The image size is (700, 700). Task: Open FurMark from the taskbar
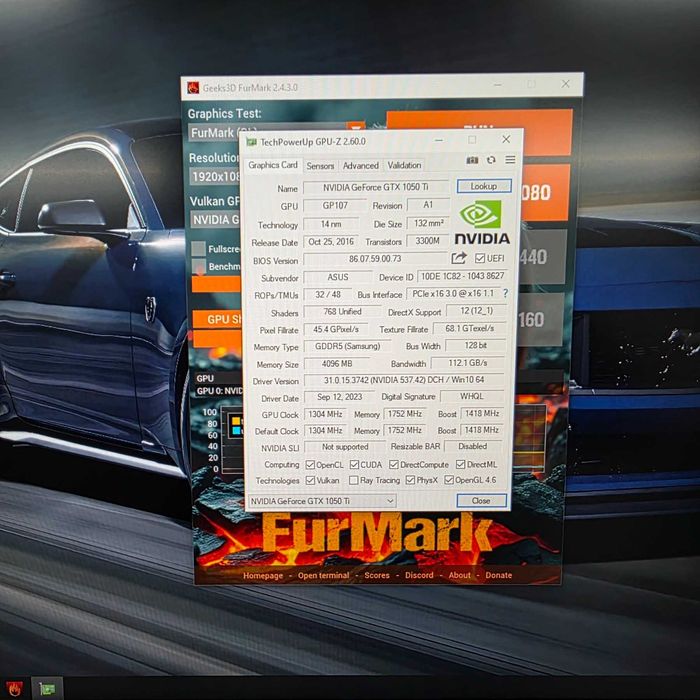(13, 689)
